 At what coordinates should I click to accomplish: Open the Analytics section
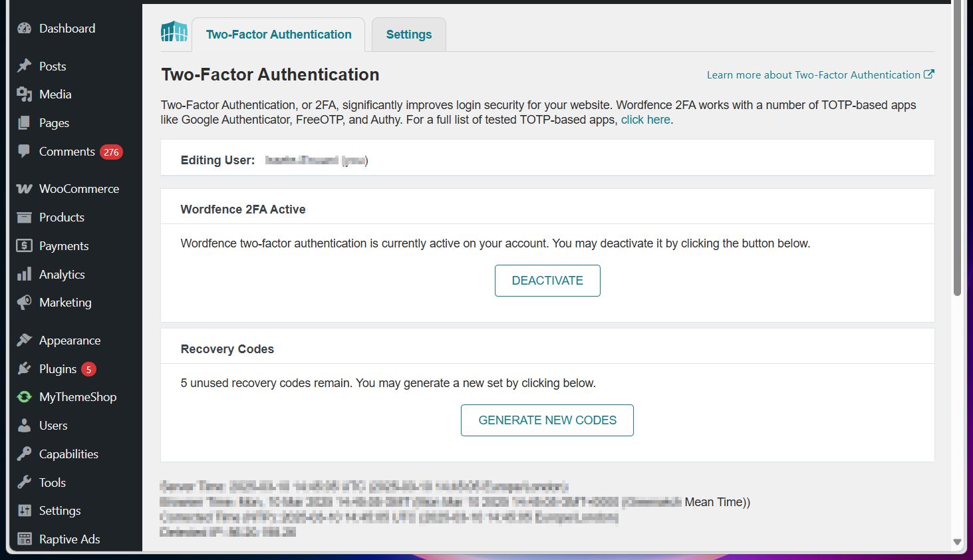pyautogui.click(x=62, y=274)
